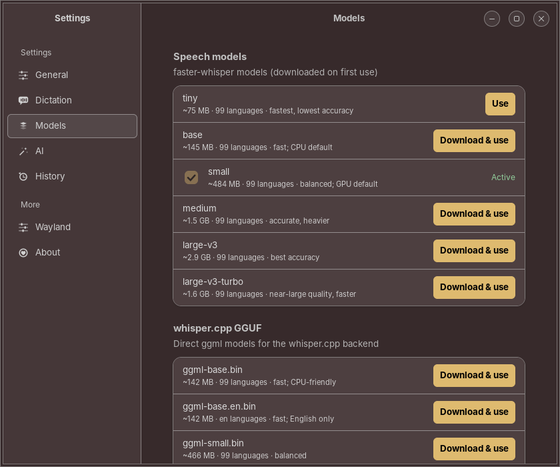Download and use the large-v3 model
Image resolution: width=560 pixels, height=467 pixels.
click(474, 251)
